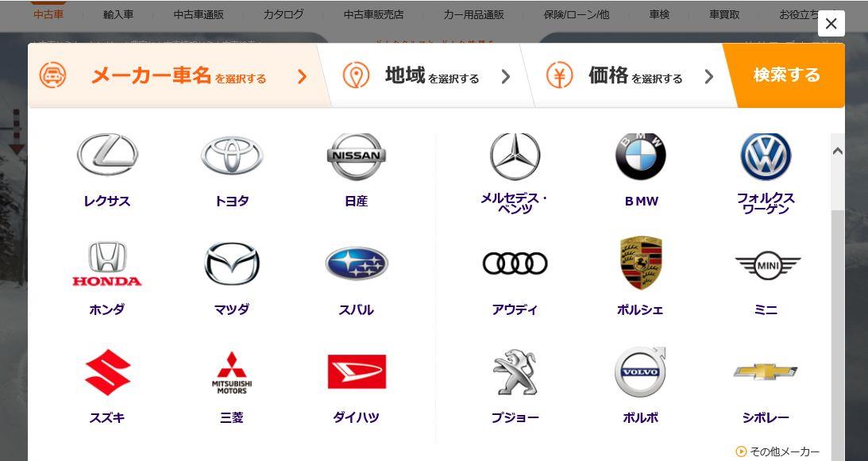868x461 pixels.
Task: Click the orange 検索する button
Action: [x=787, y=75]
